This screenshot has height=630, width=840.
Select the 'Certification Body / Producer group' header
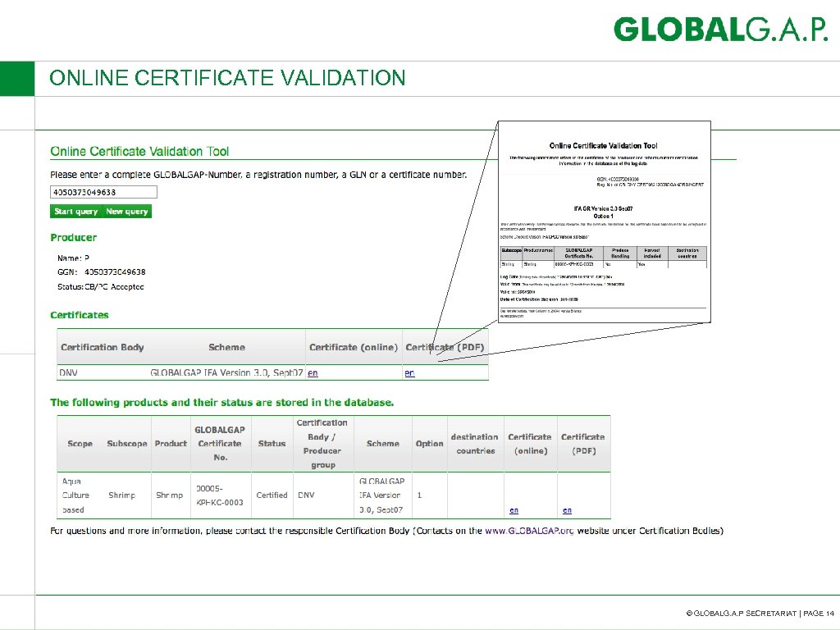point(322,444)
